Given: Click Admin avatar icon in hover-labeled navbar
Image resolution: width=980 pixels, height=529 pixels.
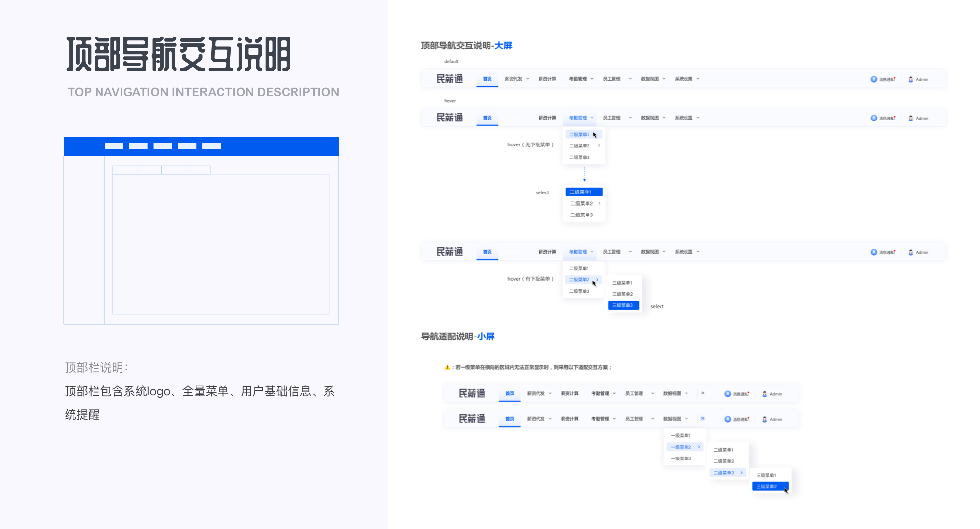Looking at the screenshot, I should 911,118.
